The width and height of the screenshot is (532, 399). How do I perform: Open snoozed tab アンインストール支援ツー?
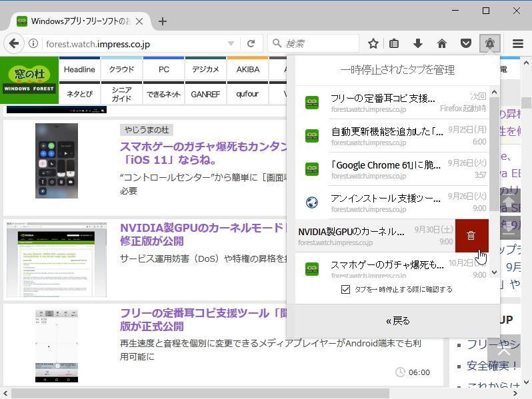(392, 202)
